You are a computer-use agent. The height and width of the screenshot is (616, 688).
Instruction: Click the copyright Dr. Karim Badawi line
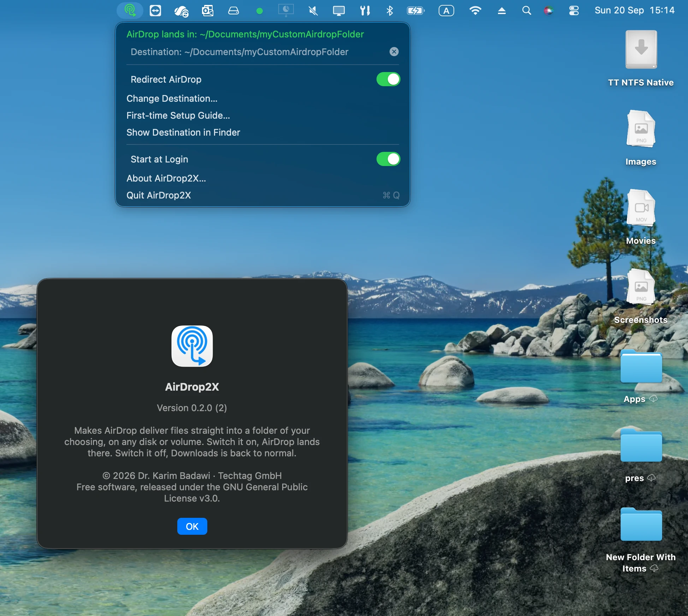tap(192, 476)
